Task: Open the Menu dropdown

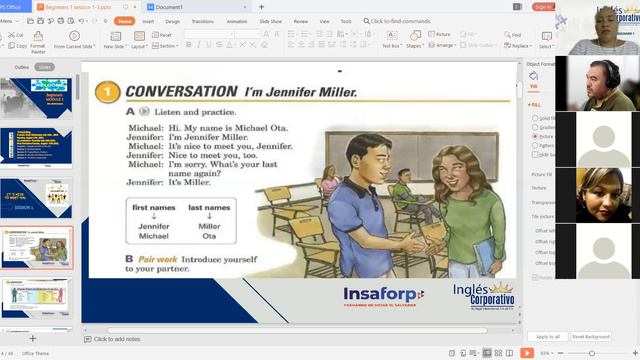Action: tap(9, 21)
